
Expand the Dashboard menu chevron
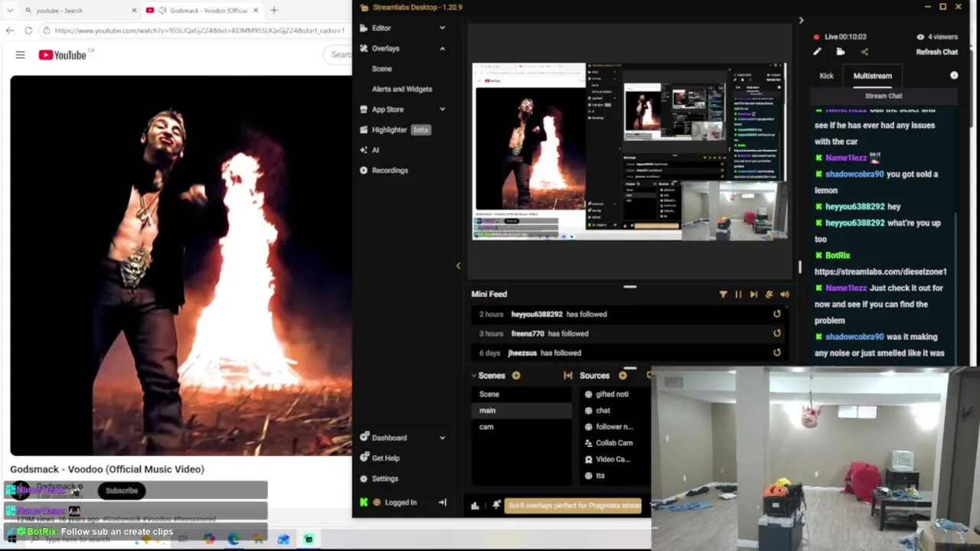442,438
